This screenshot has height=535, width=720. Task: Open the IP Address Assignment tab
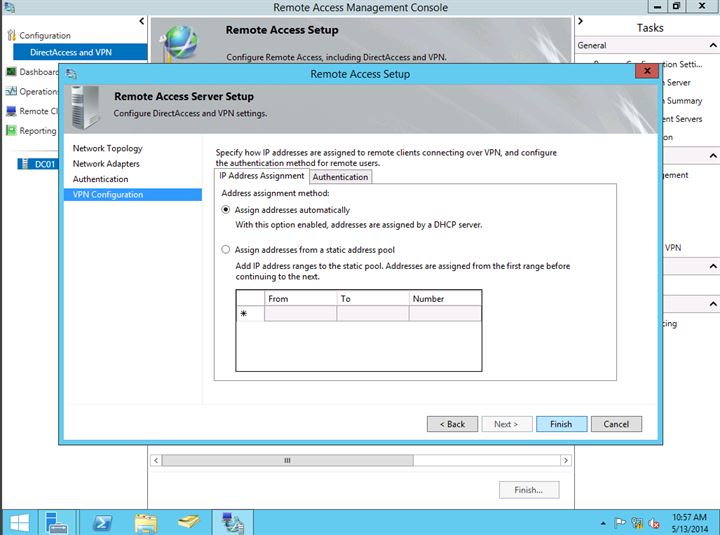[261, 176]
